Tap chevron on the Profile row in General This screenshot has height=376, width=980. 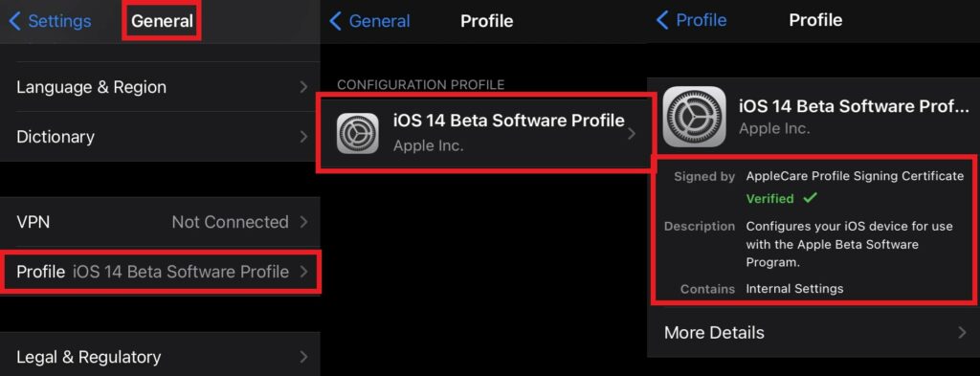(303, 272)
